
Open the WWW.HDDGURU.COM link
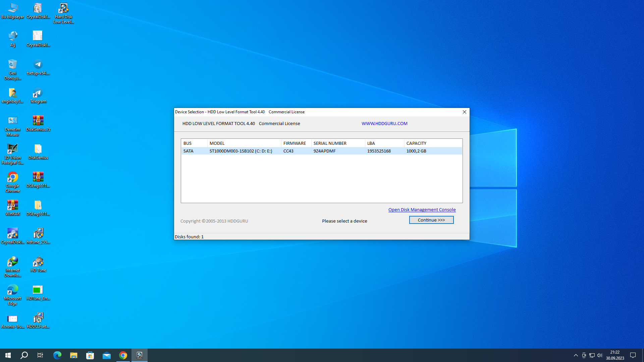pos(384,123)
